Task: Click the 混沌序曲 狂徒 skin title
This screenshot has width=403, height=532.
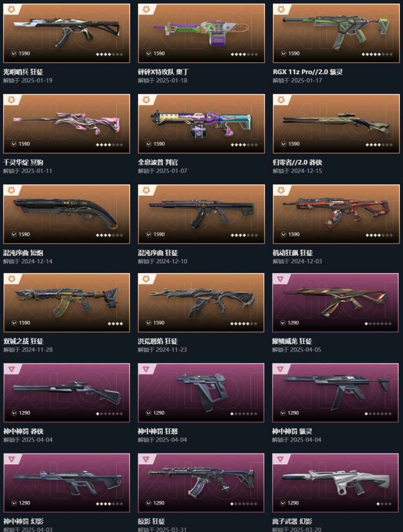Action: pos(158,253)
